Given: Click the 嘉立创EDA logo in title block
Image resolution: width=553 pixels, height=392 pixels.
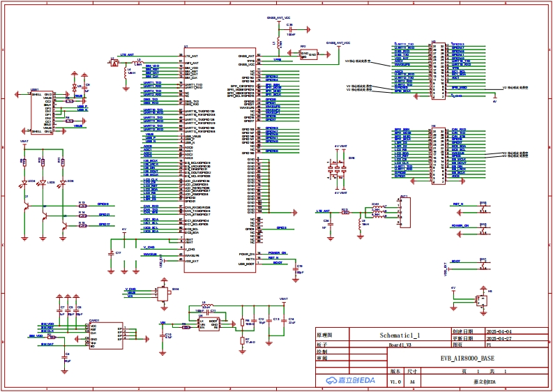Looking at the screenshot, I should point(351,379).
